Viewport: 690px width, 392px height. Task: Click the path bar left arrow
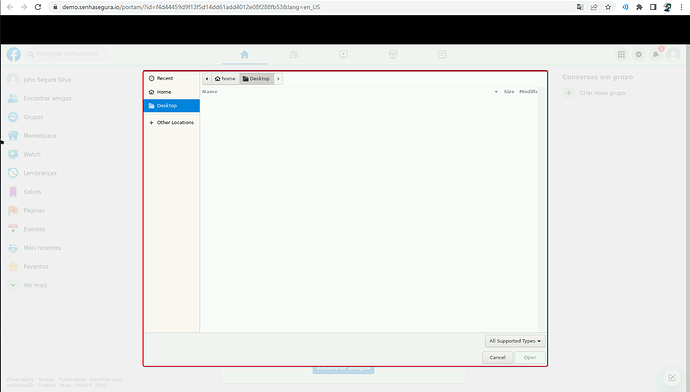207,79
